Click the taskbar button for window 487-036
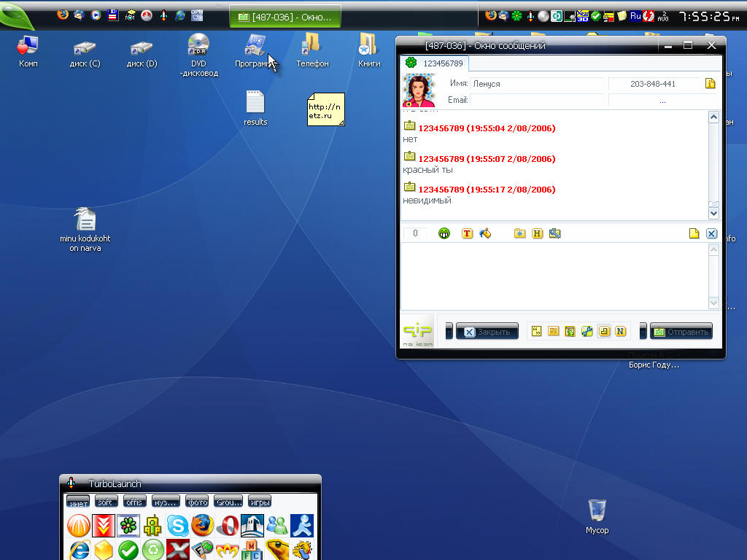 click(x=285, y=17)
